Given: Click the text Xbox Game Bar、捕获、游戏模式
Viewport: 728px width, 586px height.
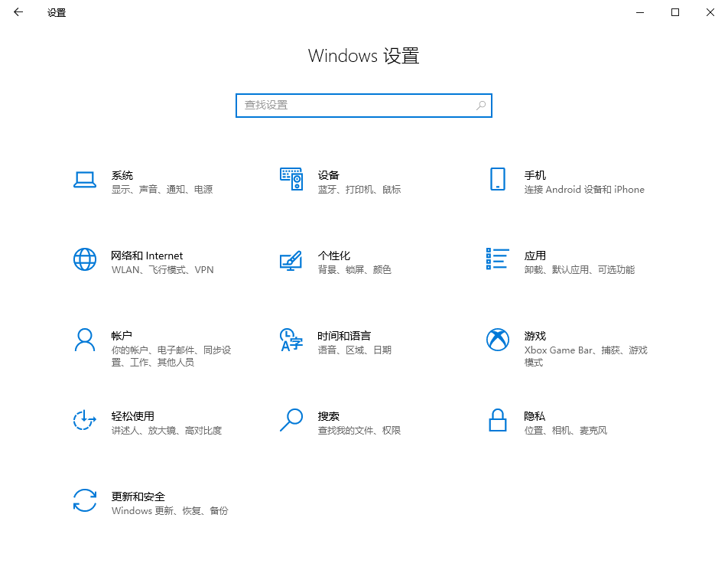Looking at the screenshot, I should click(x=586, y=356).
